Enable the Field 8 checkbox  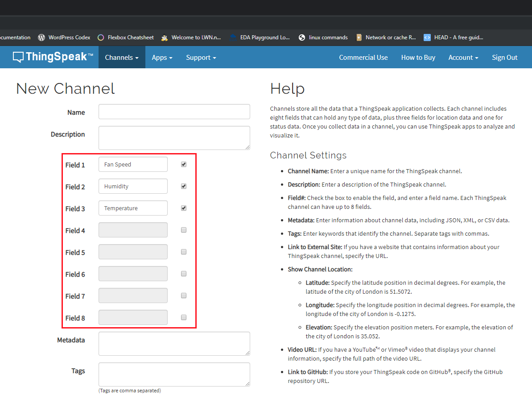(184, 317)
